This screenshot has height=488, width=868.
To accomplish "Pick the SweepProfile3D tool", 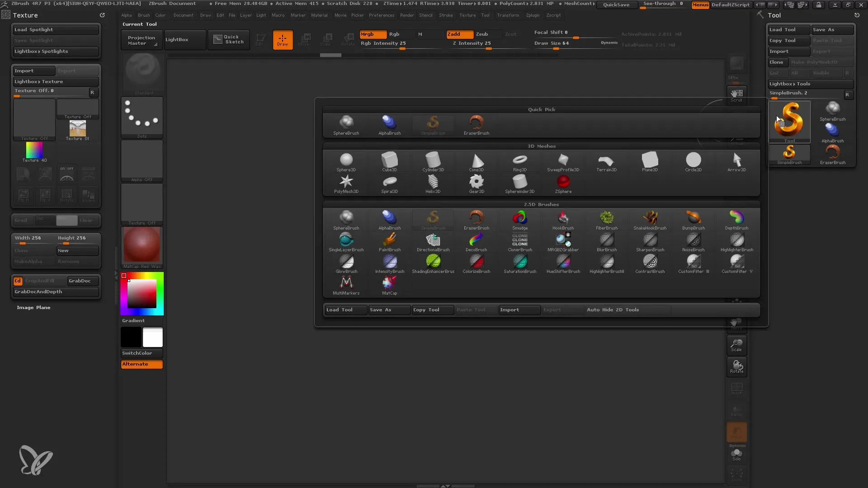I will coord(563,162).
